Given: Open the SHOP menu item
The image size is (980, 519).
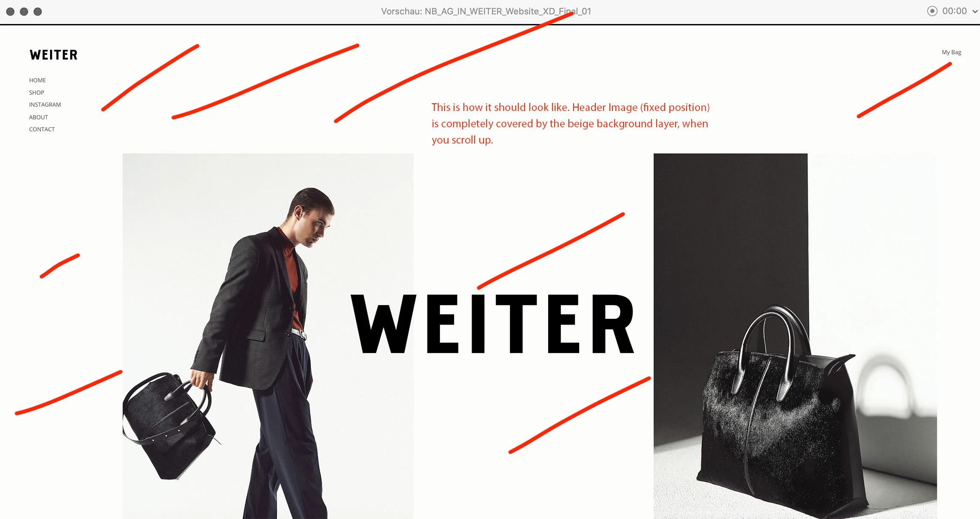Looking at the screenshot, I should 36,93.
